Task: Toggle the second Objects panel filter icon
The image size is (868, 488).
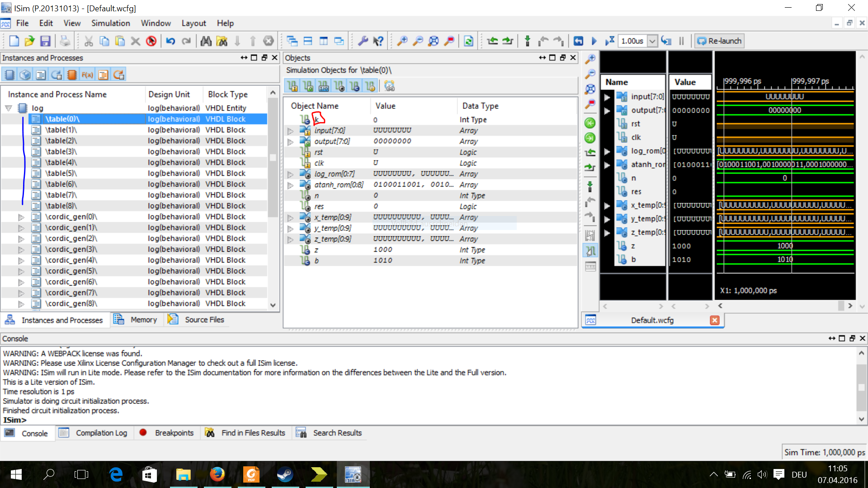Action: (308, 86)
